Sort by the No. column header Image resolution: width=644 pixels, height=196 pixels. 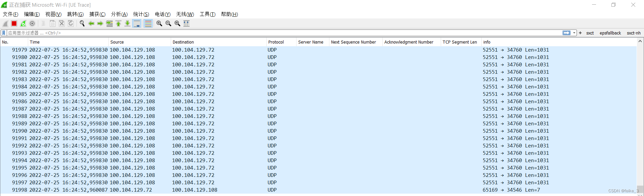click(x=14, y=42)
